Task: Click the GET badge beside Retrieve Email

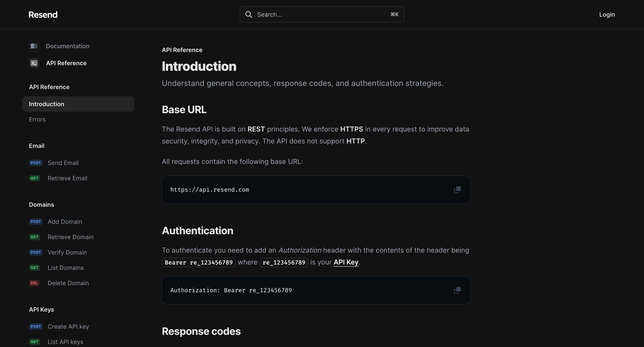Action: pos(34,178)
